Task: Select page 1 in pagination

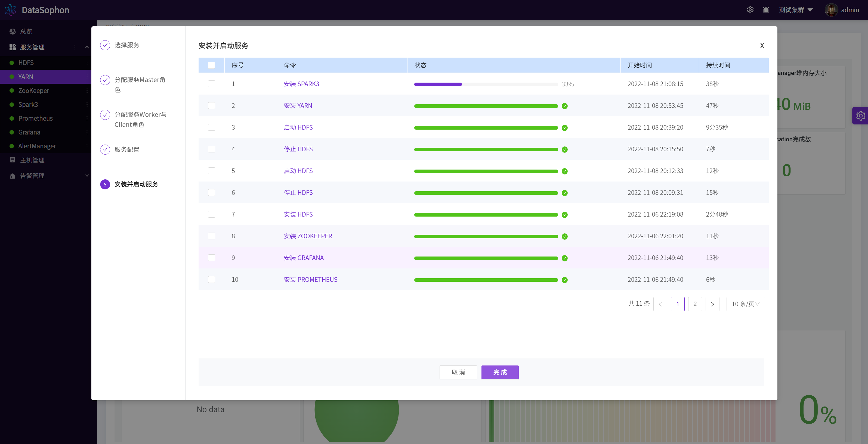Action: pyautogui.click(x=677, y=304)
